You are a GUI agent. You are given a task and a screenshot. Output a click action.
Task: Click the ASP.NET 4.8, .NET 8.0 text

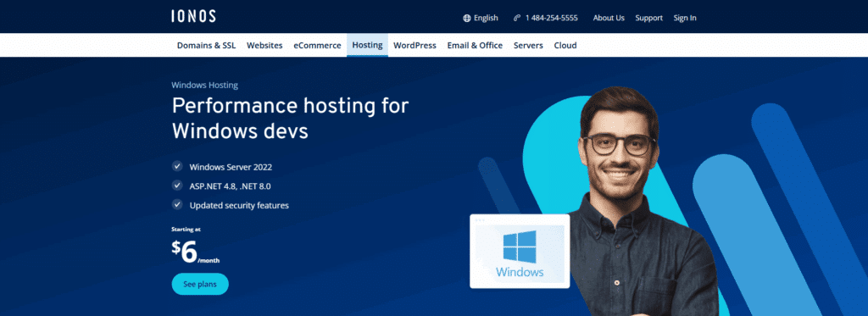(231, 186)
